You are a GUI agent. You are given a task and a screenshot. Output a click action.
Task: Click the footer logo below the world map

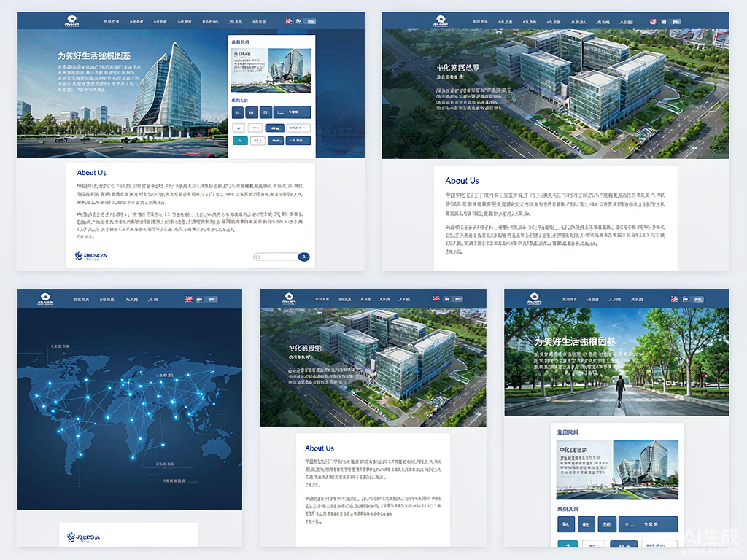coord(84,537)
